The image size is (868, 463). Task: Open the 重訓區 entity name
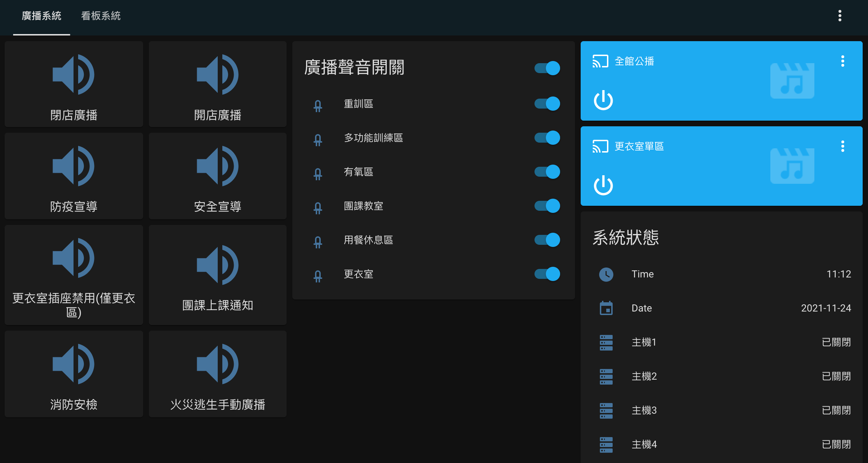358,104
